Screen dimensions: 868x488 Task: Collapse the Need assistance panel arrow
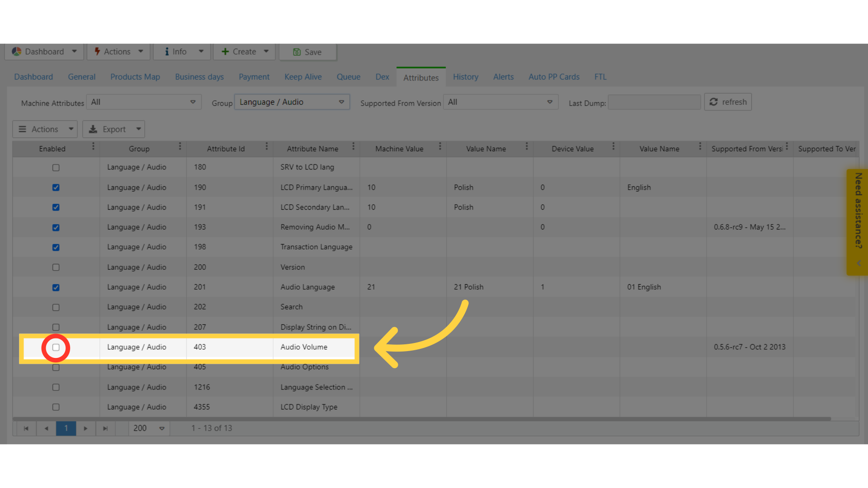pos(859,263)
